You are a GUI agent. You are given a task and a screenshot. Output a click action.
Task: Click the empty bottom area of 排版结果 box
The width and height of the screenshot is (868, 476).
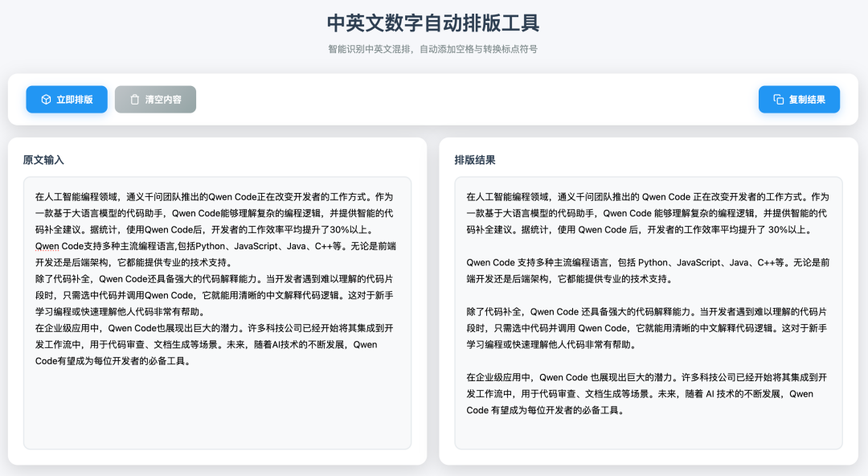click(x=648, y=434)
